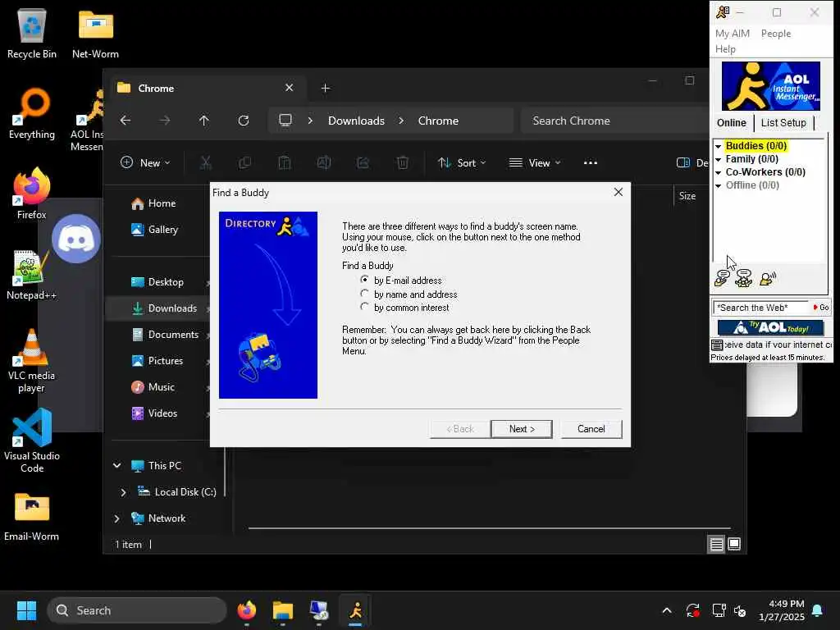Open the Firefox desktop shortcut
This screenshot has width=840, height=630.
tap(32, 194)
